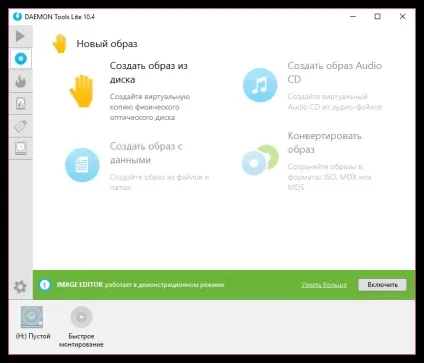Maximize the DAEMON Tools window

pyautogui.click(x=377, y=16)
